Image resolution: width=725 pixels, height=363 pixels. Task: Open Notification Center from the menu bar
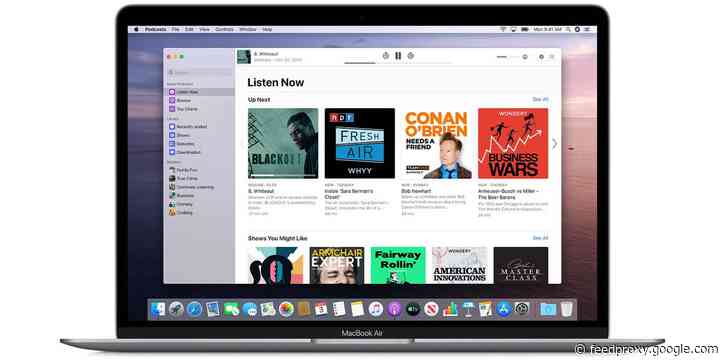coord(587,29)
